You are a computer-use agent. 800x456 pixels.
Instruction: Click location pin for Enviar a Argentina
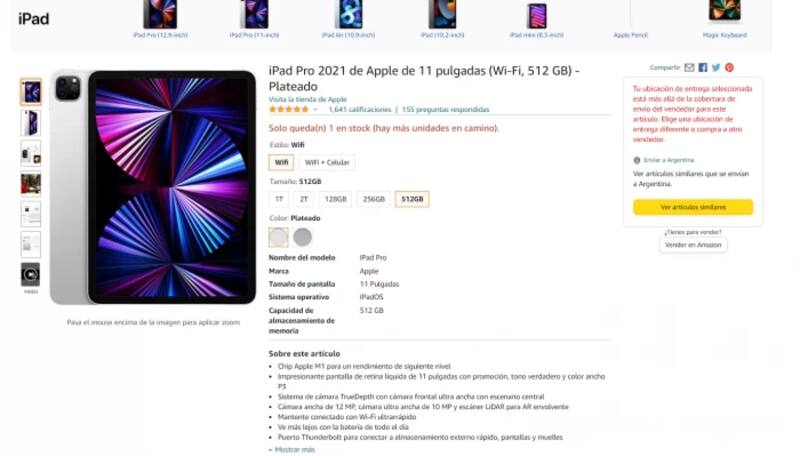click(637, 160)
